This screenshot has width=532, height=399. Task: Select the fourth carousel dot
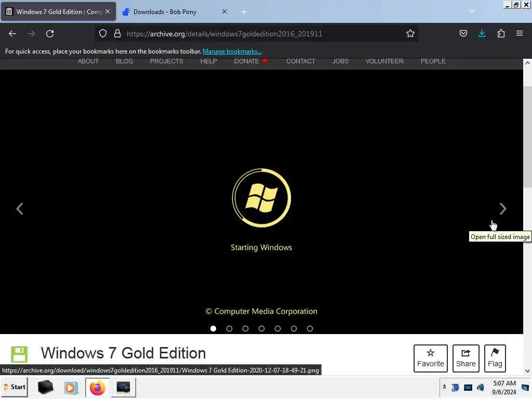262,328
